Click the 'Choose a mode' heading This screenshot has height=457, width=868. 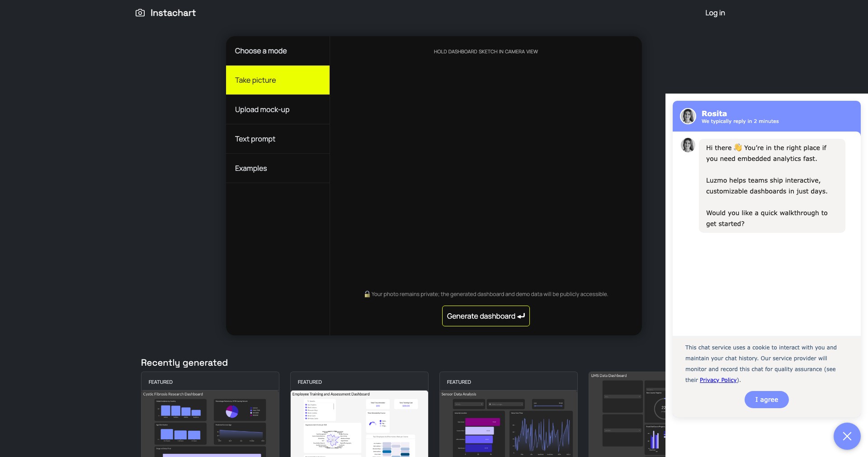tap(261, 51)
